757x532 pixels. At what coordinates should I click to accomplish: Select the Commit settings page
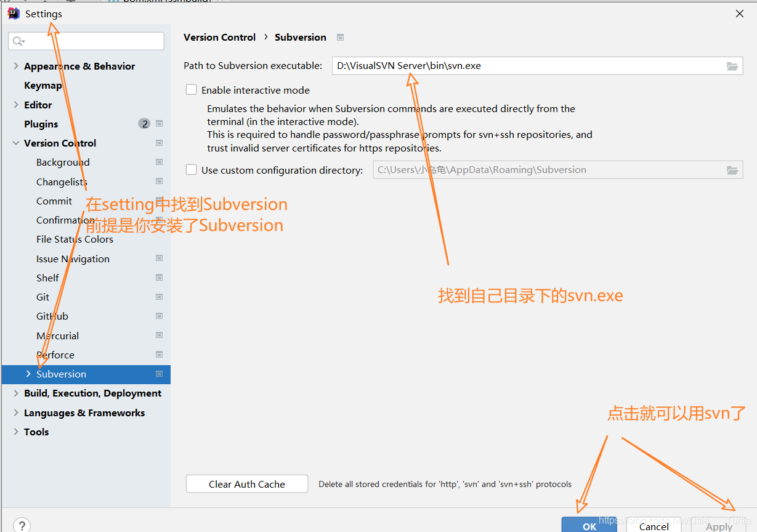point(54,201)
